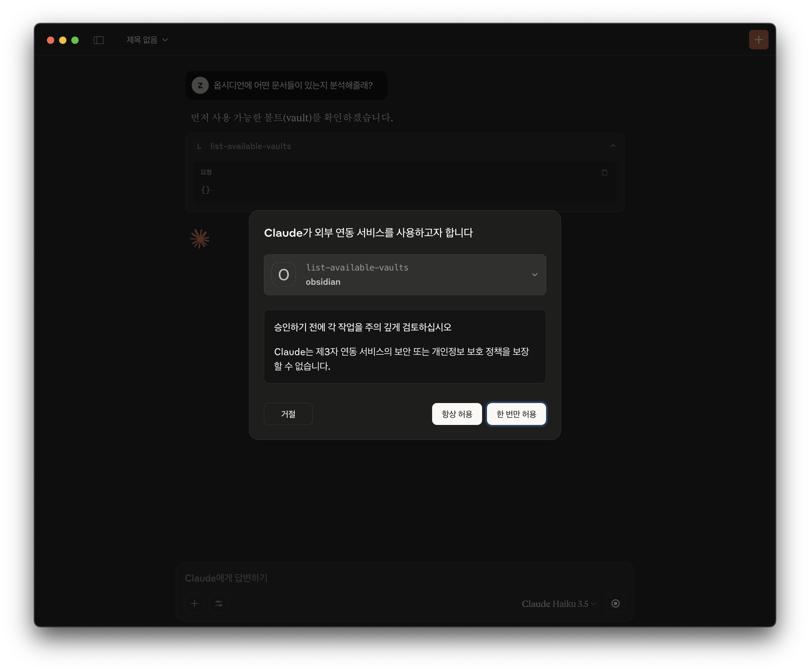
Task: Allow once with 한 번만 허용
Action: tap(516, 414)
